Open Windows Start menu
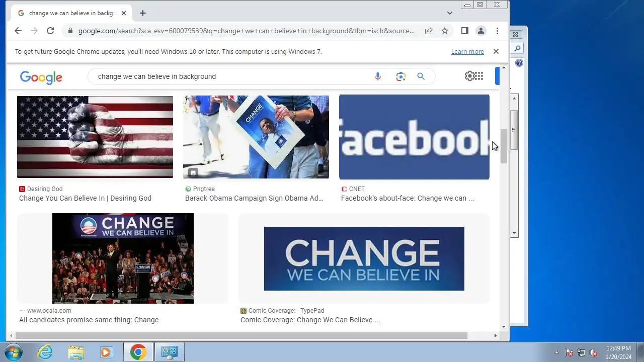This screenshot has height=362, width=644. click(13, 352)
